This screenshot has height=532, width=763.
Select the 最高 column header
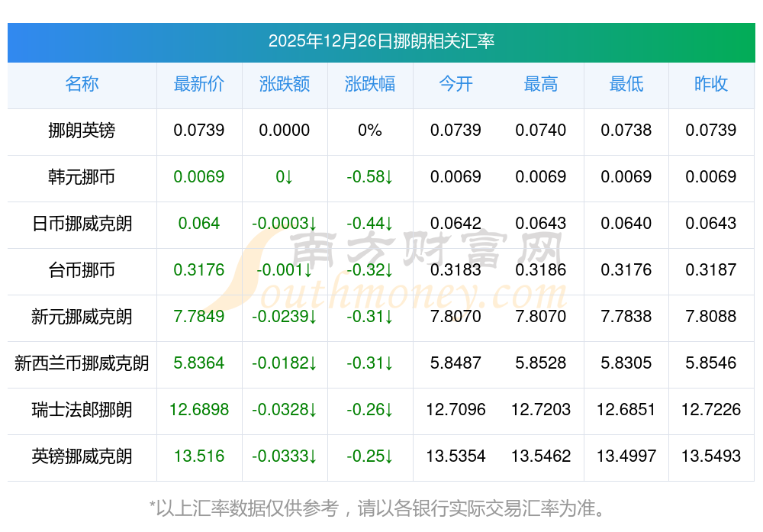click(541, 84)
